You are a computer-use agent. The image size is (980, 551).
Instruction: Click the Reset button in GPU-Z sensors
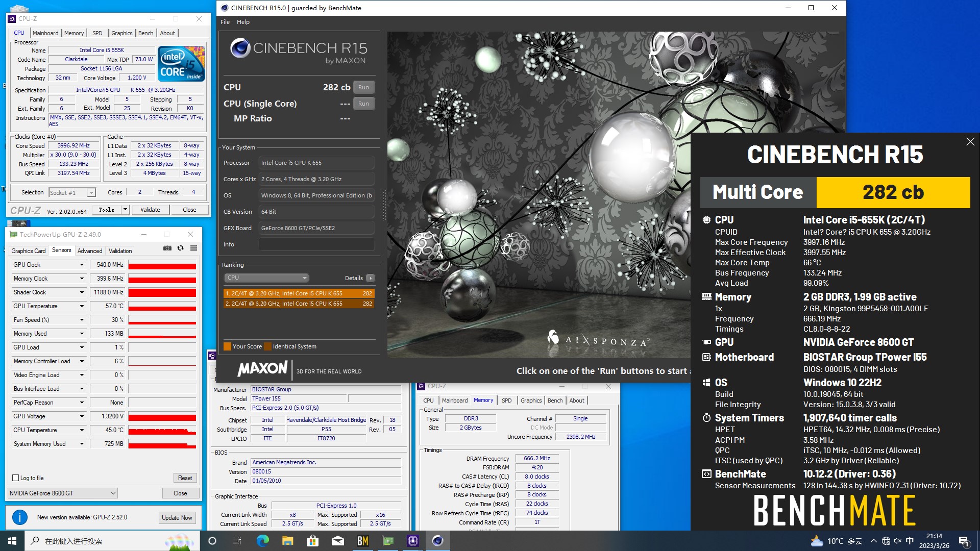185,478
